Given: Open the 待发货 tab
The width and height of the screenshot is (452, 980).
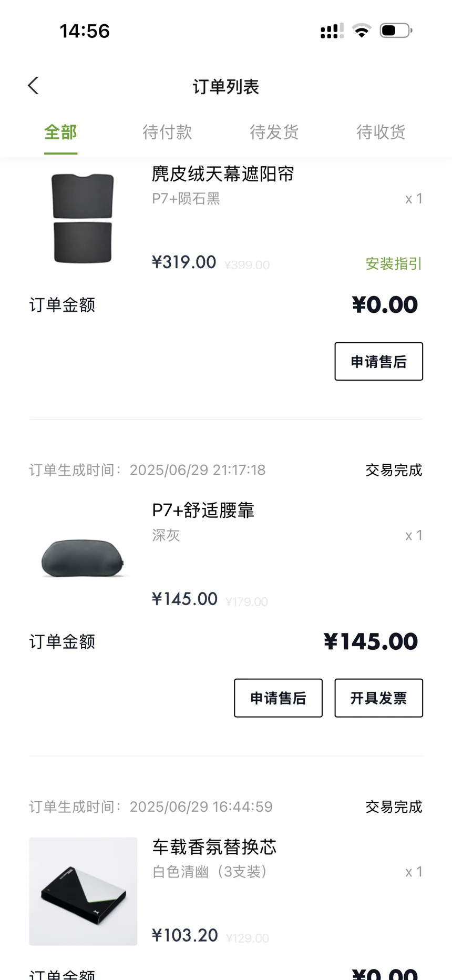Looking at the screenshot, I should [274, 132].
